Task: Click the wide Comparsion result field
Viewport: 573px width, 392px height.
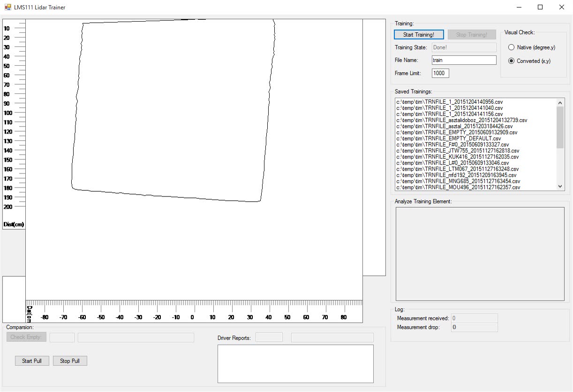Action: point(136,338)
